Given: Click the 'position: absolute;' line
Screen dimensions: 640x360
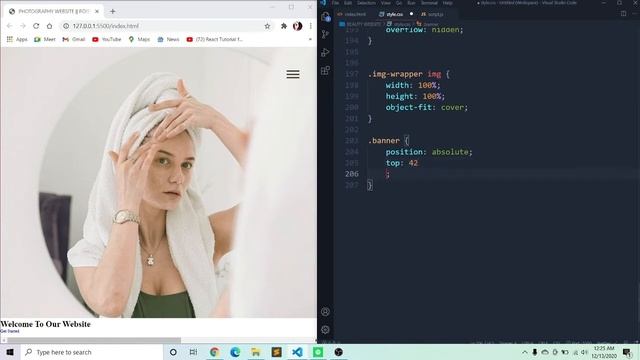Looking at the screenshot, I should 429,152.
